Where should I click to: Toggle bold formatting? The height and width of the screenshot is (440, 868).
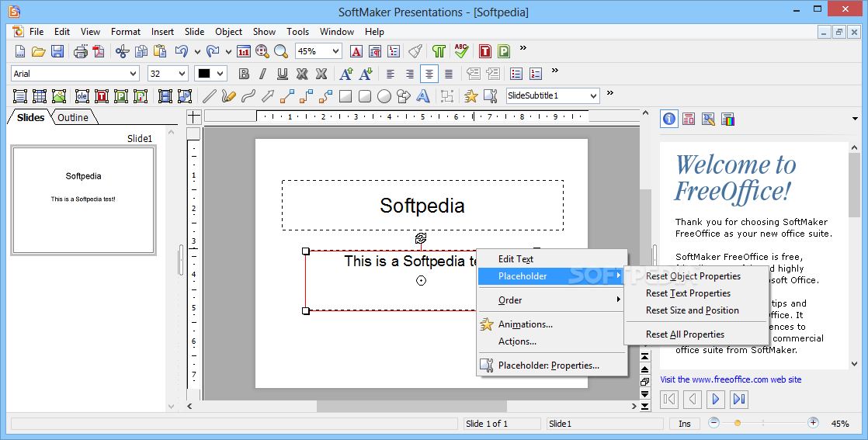[x=244, y=74]
